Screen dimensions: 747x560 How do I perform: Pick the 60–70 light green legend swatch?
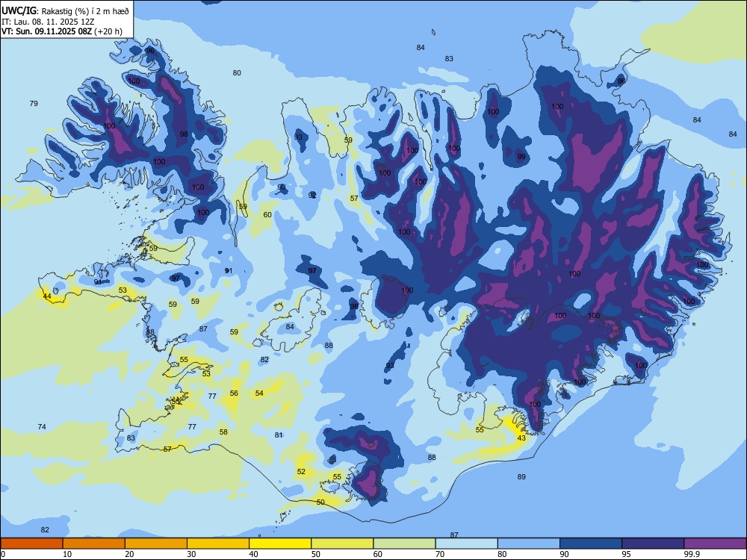tap(404, 544)
